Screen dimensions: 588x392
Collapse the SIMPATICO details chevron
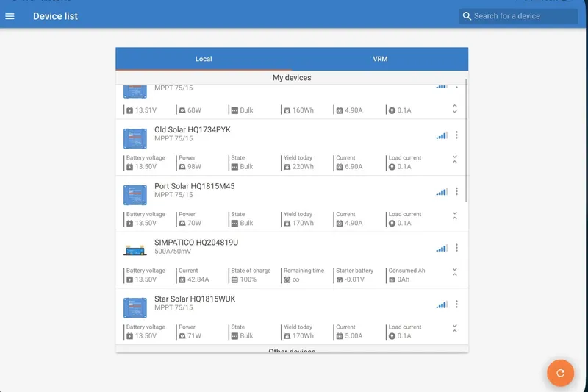(x=454, y=273)
